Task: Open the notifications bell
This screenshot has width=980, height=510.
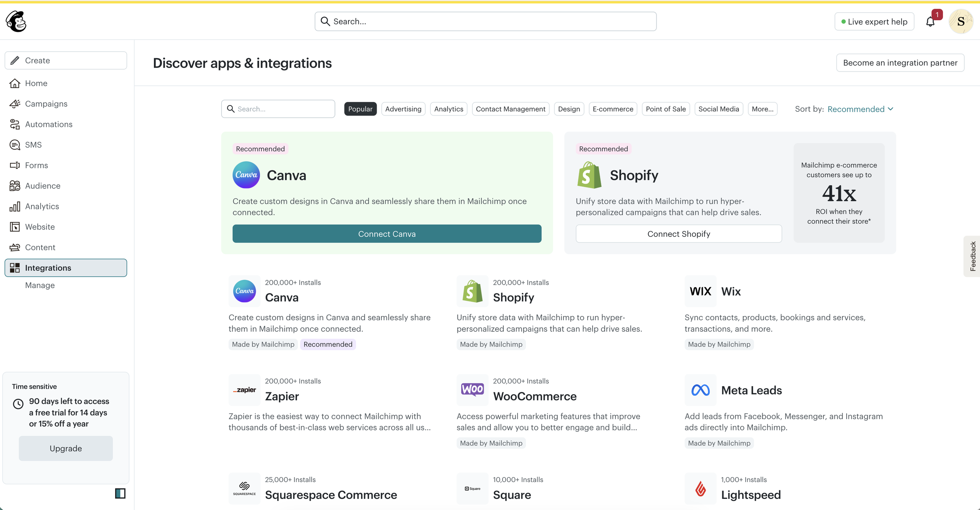Action: pos(930,22)
